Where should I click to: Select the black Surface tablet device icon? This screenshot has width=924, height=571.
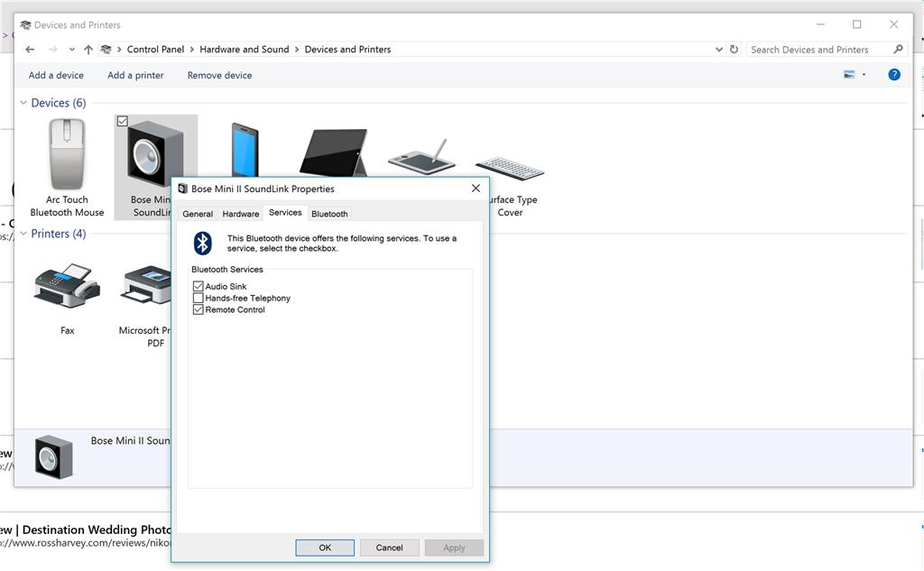[x=333, y=152]
